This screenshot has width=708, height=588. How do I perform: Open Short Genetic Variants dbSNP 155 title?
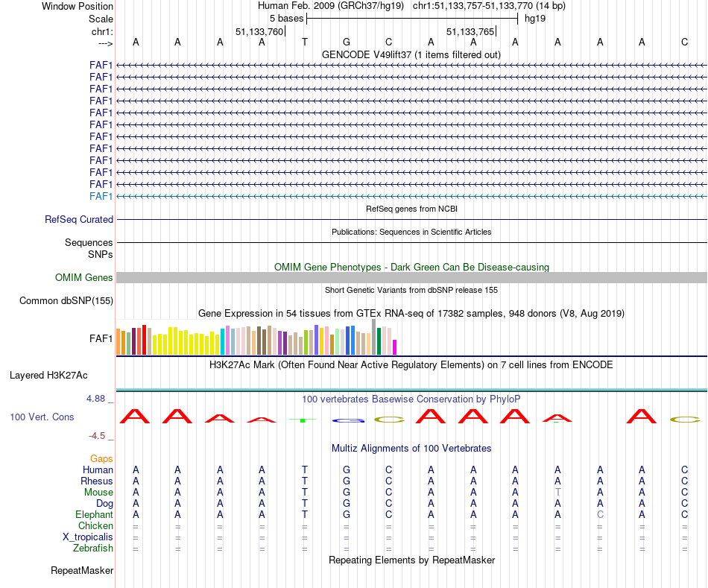[x=411, y=290]
